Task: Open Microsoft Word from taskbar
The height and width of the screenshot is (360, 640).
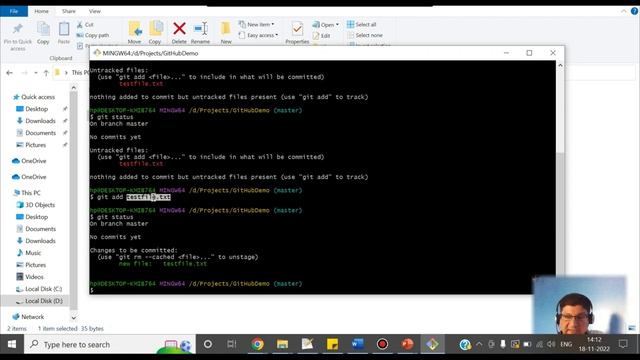Action: coord(358,344)
